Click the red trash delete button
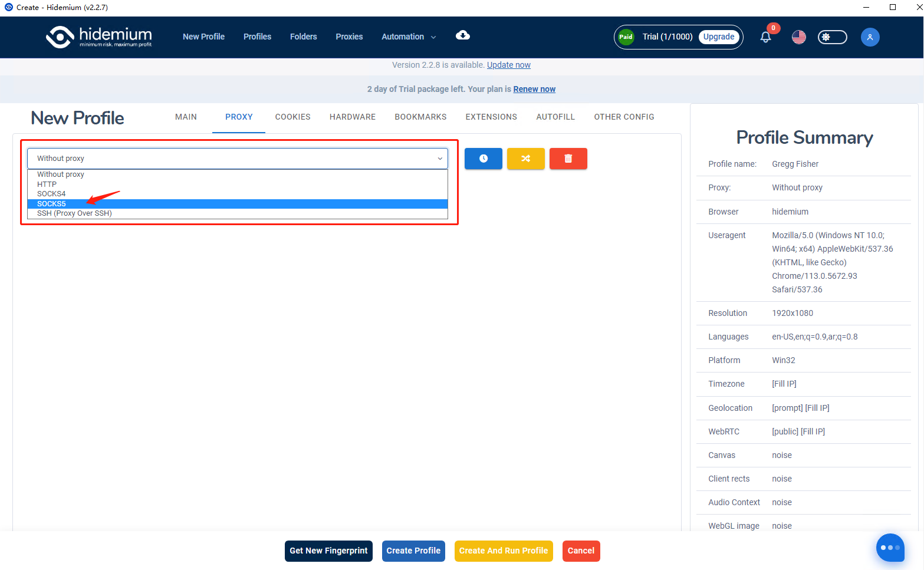924x570 pixels. coord(568,159)
